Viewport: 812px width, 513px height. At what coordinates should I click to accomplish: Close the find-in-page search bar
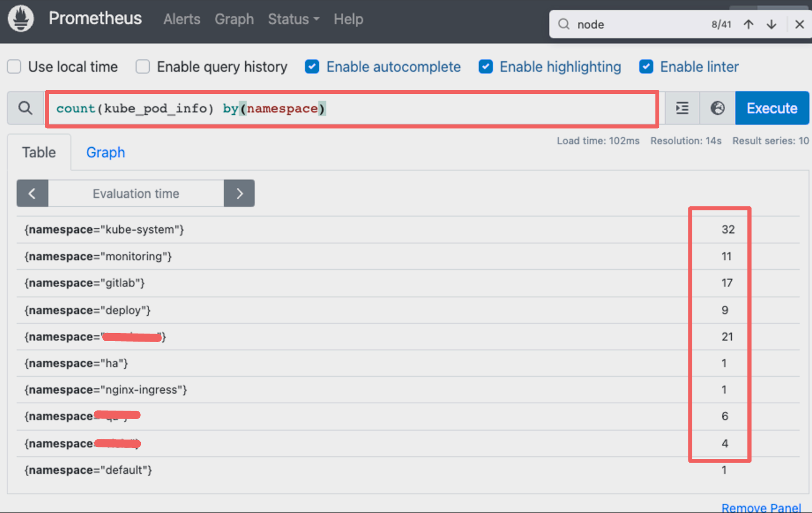coord(799,25)
